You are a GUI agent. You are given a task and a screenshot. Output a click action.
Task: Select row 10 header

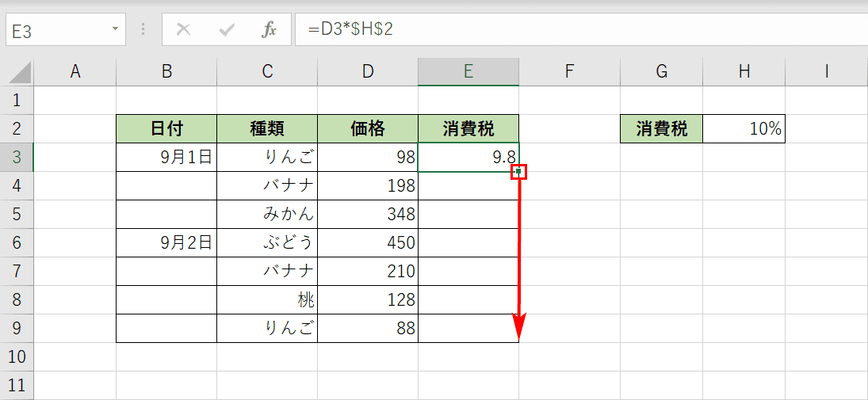tap(17, 357)
